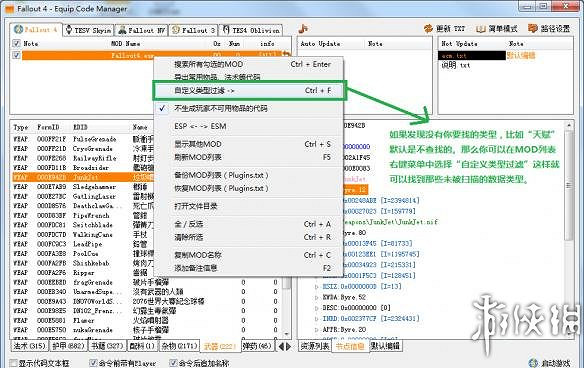Select the GatlingLaser row

pos(83,196)
